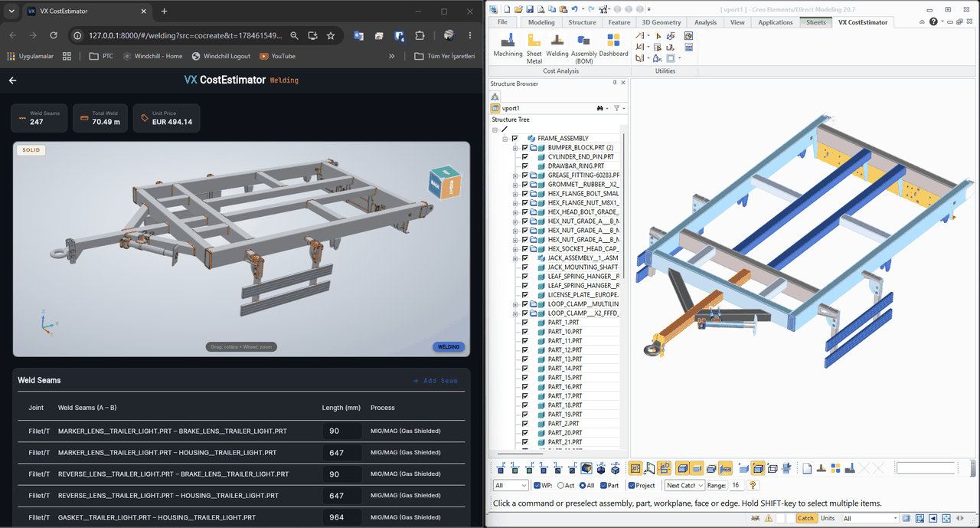
Task: Edit the length field showing 964
Action: (342, 517)
